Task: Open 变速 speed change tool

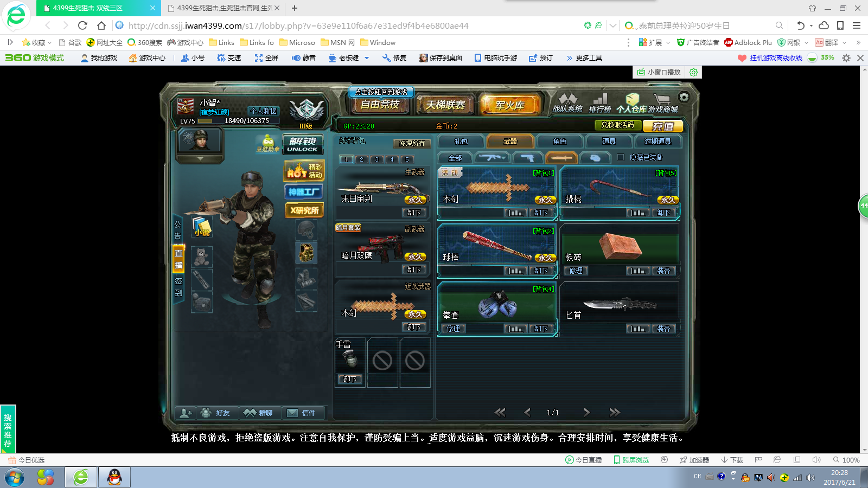Action: 229,58
